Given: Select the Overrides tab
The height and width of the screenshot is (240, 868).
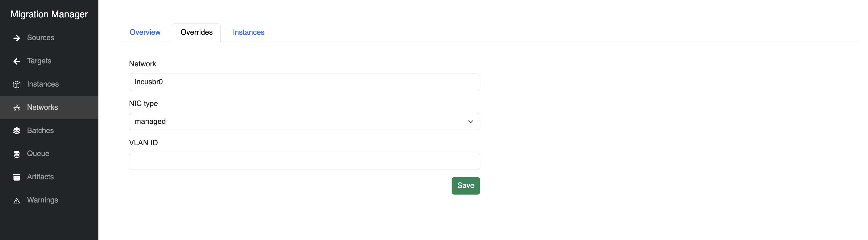Looking at the screenshot, I should pyautogui.click(x=196, y=32).
